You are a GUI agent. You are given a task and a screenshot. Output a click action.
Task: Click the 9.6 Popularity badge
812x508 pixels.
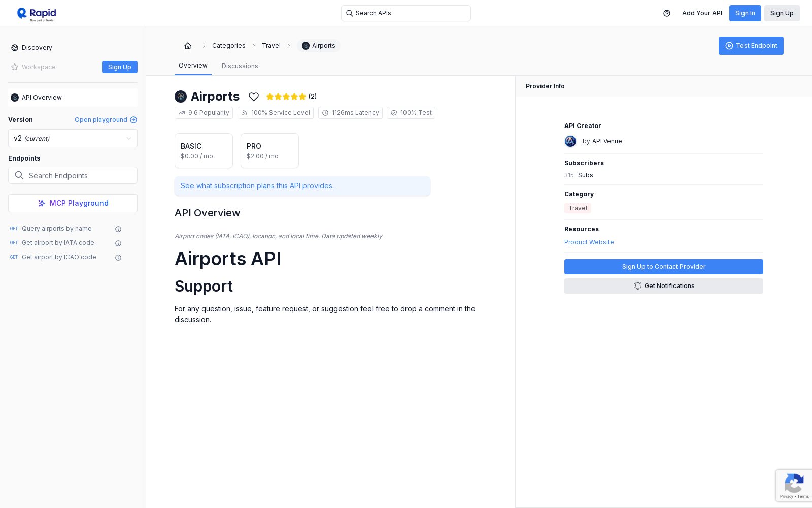(x=204, y=113)
